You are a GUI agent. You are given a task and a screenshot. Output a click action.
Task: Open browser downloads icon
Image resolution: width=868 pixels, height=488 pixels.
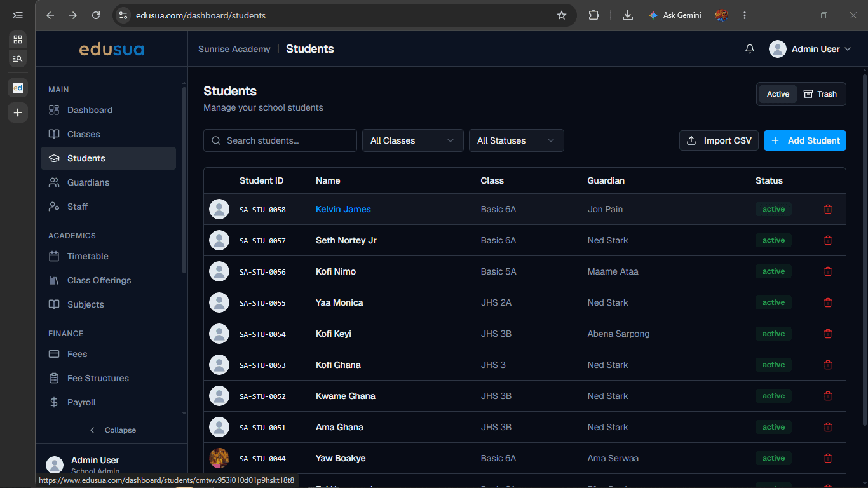pos(628,15)
